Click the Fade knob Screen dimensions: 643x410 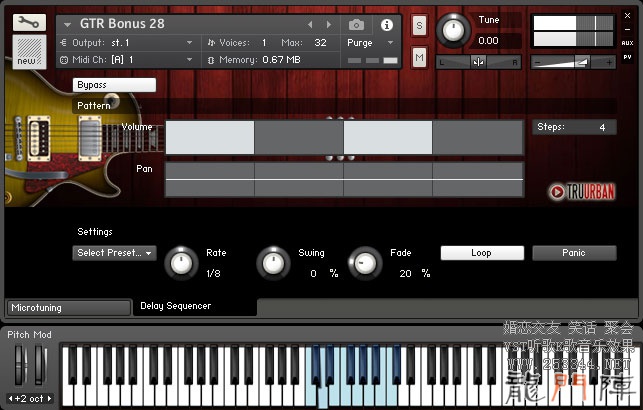point(365,263)
